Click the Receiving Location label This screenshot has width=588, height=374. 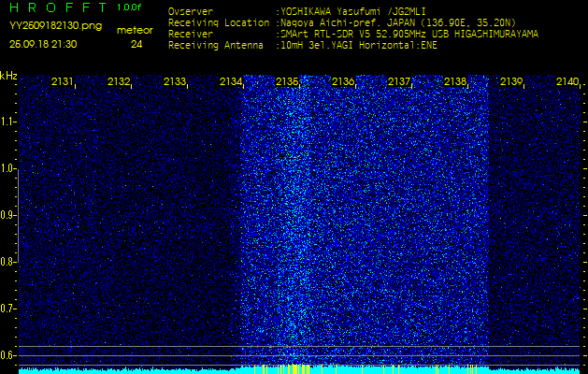[219, 22]
